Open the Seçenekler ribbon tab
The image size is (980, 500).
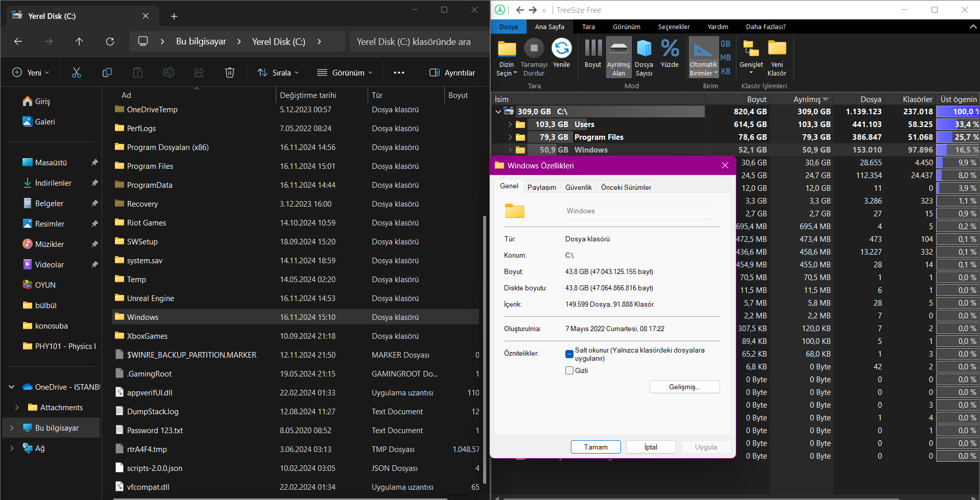[674, 27]
